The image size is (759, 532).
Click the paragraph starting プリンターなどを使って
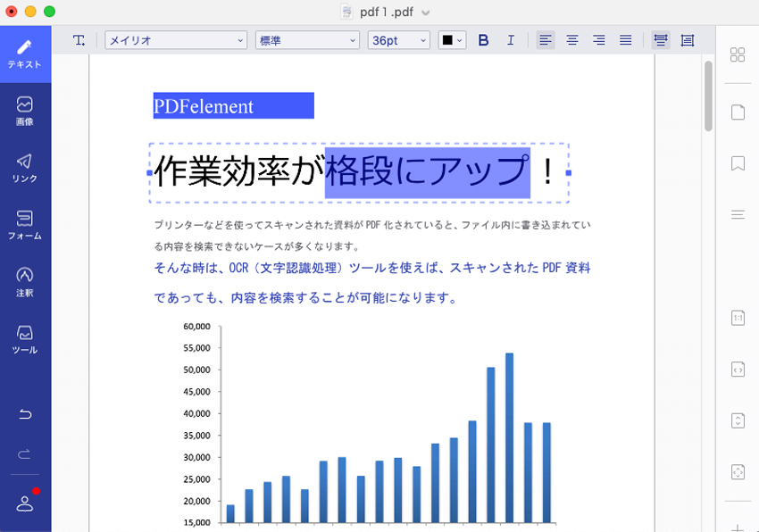(371, 236)
